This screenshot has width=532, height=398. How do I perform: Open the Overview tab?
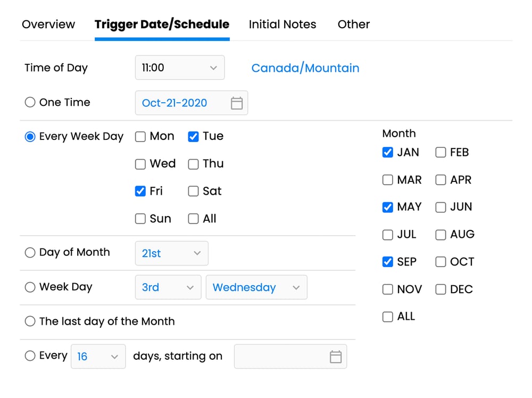48,24
